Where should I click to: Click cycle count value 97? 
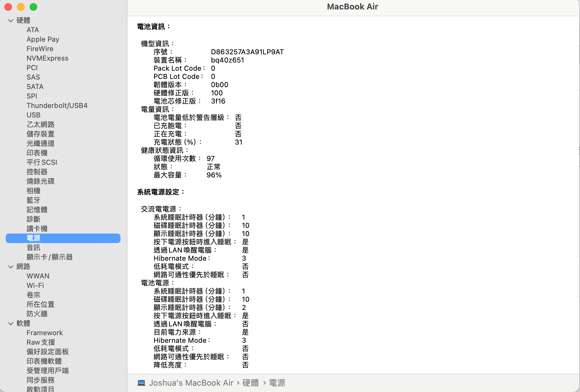(210, 159)
